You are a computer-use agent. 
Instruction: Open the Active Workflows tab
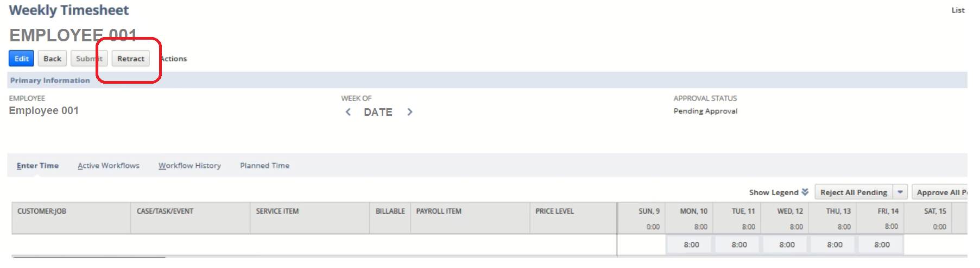coord(109,165)
